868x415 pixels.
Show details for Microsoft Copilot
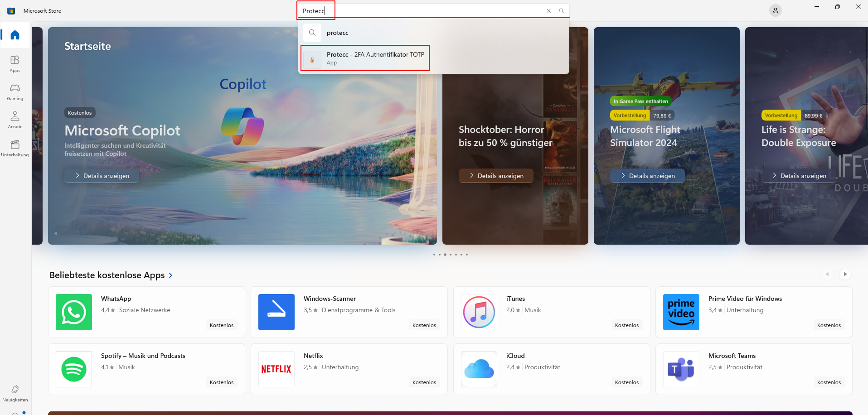[x=102, y=176]
